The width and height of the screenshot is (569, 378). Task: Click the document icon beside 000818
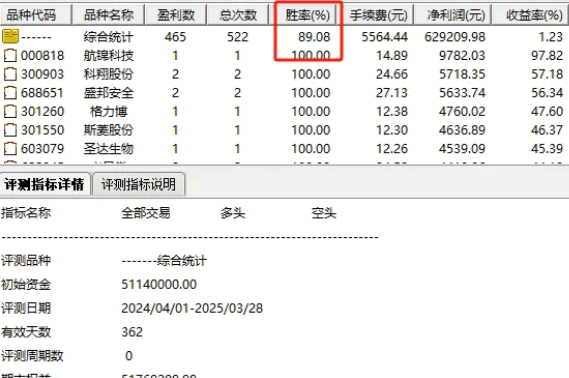[x=10, y=56]
